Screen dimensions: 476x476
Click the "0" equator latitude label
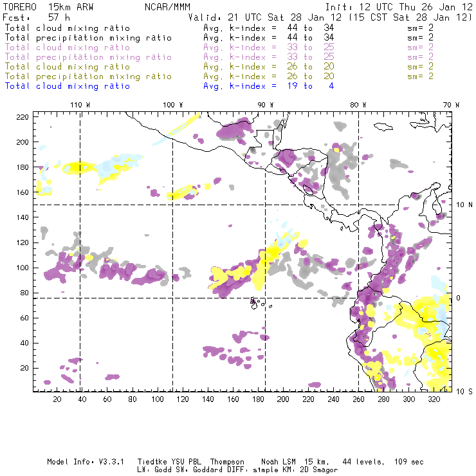pos(459,298)
